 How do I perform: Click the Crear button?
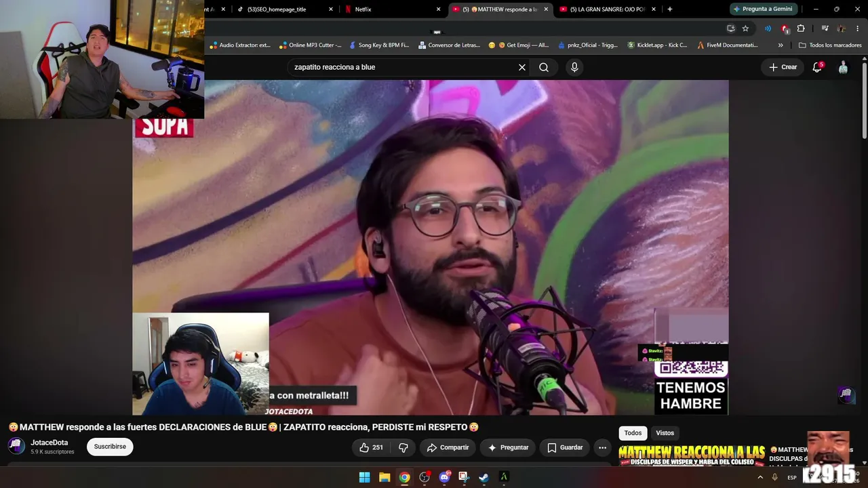[x=783, y=67]
